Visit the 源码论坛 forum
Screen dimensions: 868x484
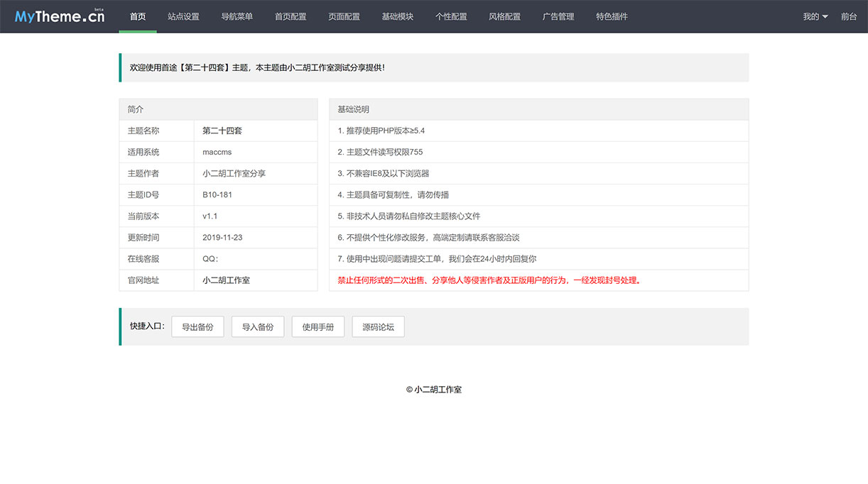[378, 326]
